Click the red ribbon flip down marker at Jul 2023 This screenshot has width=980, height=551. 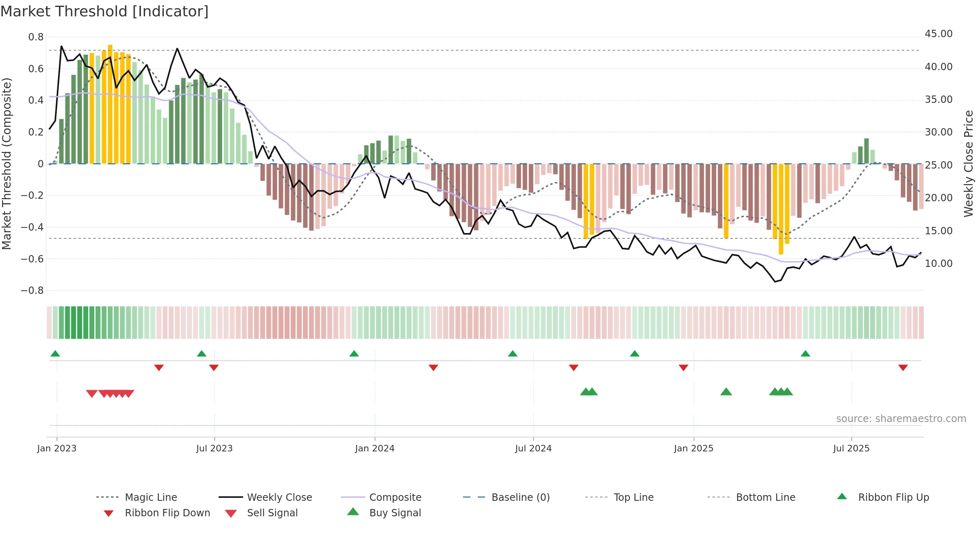coord(214,368)
